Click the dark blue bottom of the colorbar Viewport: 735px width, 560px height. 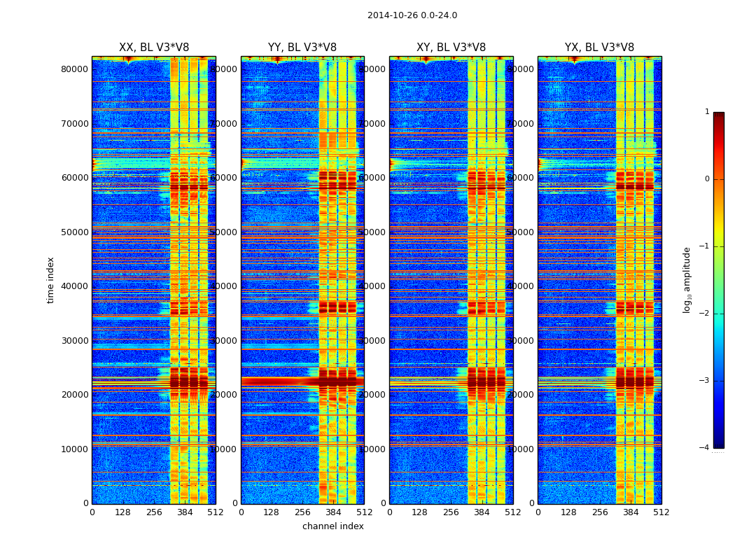point(718,443)
